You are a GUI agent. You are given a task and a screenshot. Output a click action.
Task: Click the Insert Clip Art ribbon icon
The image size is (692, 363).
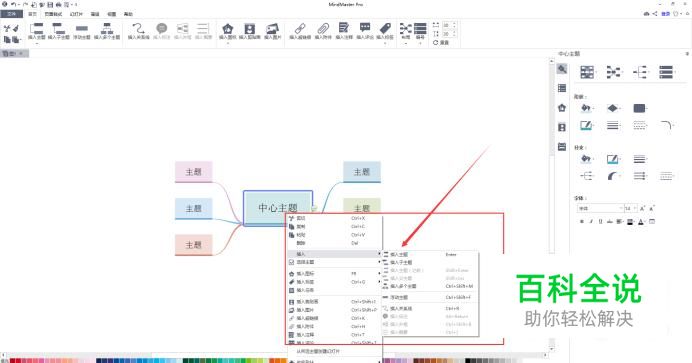[x=249, y=29]
